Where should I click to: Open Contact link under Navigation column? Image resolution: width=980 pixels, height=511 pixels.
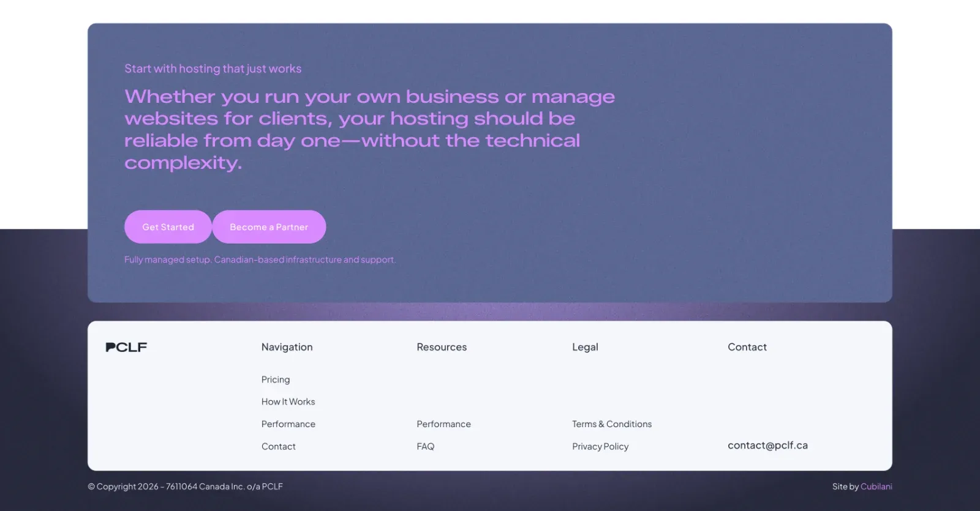pos(279,446)
